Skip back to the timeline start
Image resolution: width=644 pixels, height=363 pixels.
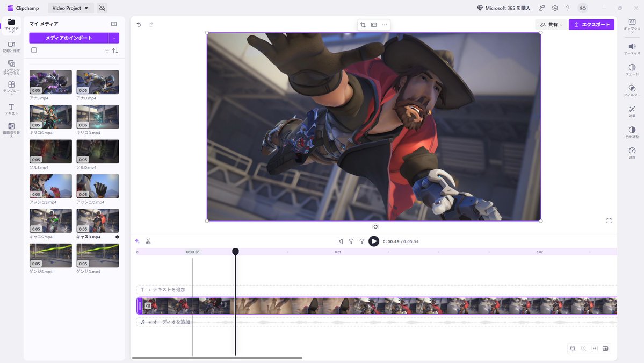point(340,241)
